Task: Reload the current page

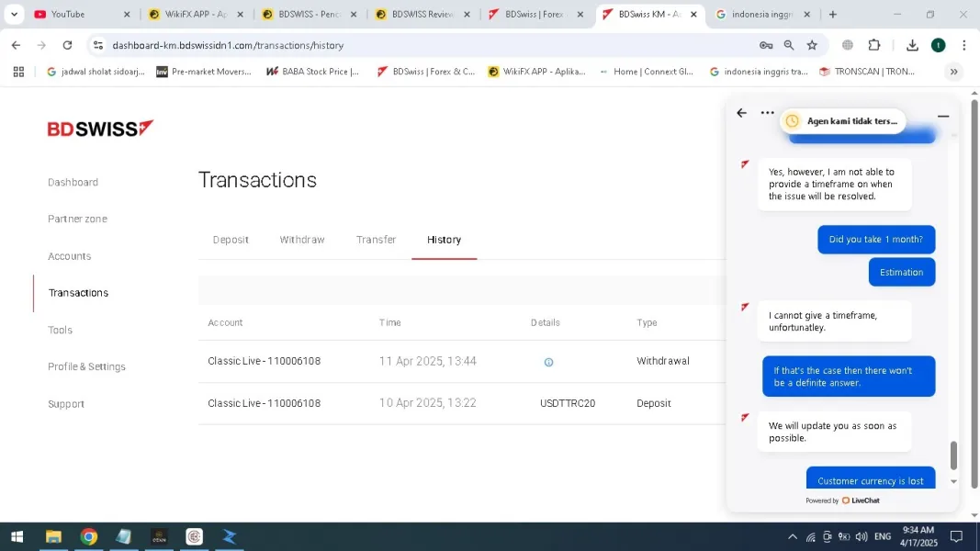Action: [x=67, y=45]
